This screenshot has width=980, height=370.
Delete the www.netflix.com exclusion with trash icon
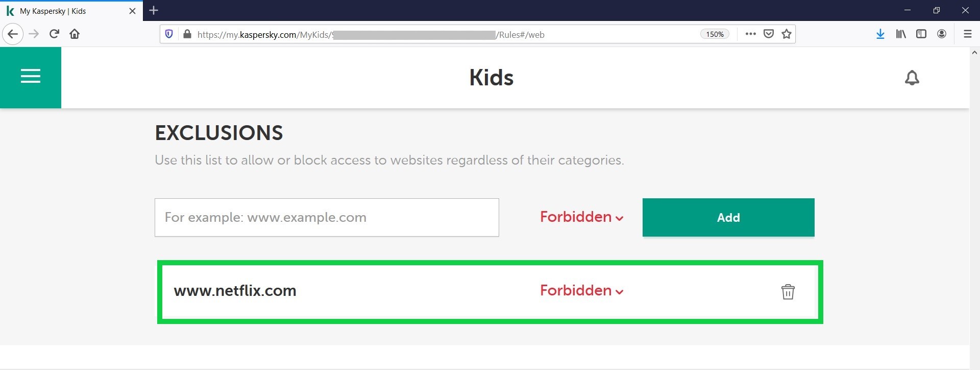click(x=788, y=291)
